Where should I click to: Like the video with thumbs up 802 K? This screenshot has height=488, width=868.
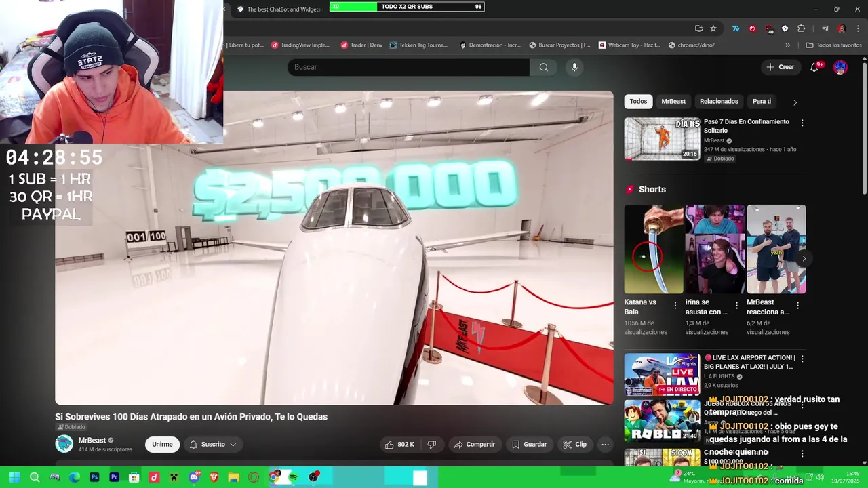pyautogui.click(x=400, y=445)
